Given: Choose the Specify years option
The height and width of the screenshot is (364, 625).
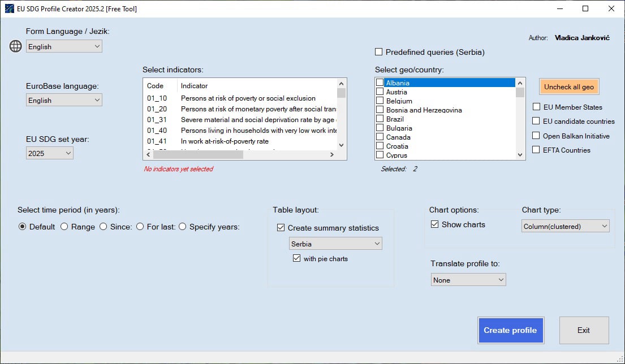Looking at the screenshot, I should pyautogui.click(x=182, y=227).
